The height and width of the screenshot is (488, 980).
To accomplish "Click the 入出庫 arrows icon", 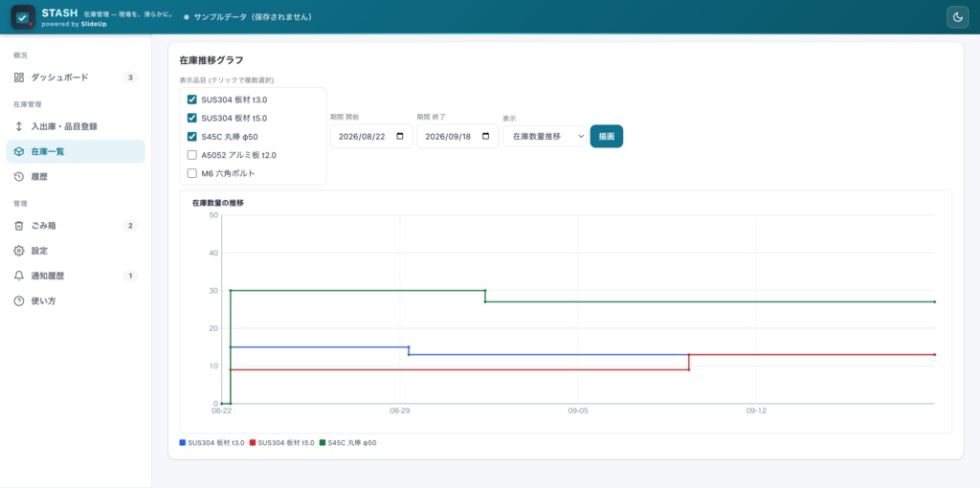I will click(x=19, y=126).
